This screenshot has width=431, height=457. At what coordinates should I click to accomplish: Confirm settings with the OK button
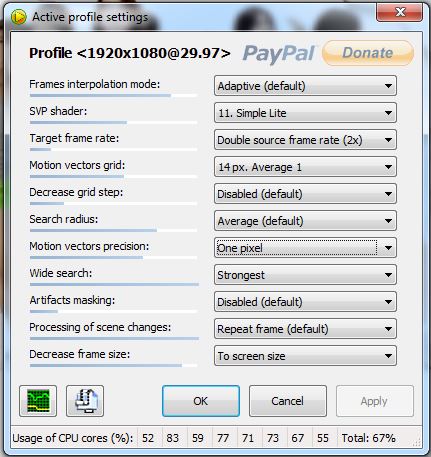[201, 401]
